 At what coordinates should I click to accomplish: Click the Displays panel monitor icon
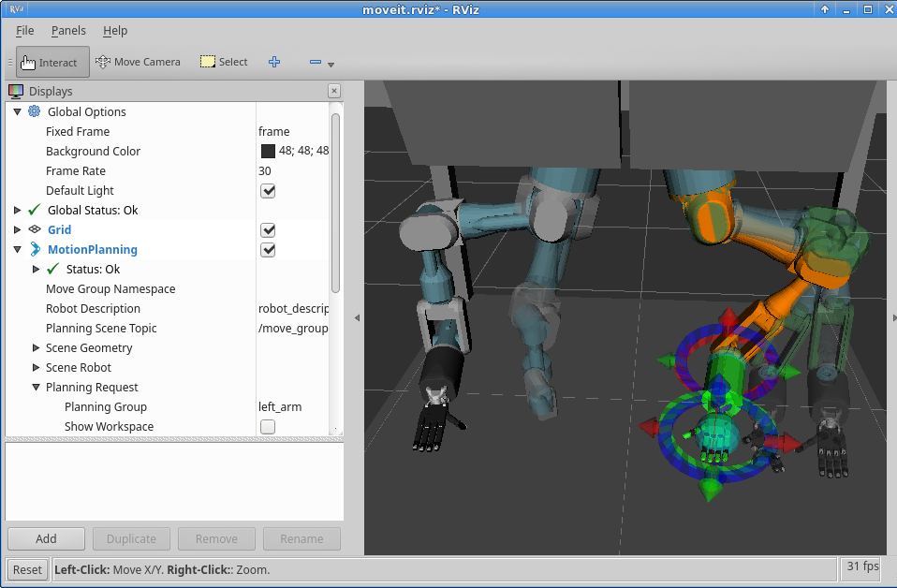(x=16, y=91)
